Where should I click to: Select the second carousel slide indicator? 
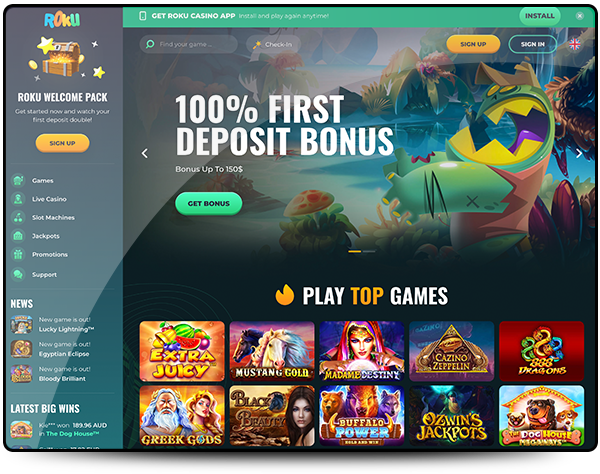pyautogui.click(x=369, y=251)
